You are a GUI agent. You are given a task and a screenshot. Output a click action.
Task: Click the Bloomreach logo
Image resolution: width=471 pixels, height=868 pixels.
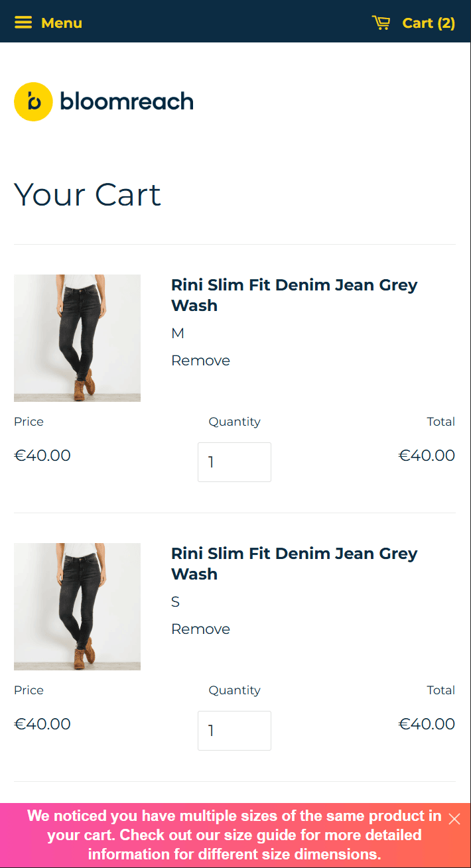pos(103,101)
